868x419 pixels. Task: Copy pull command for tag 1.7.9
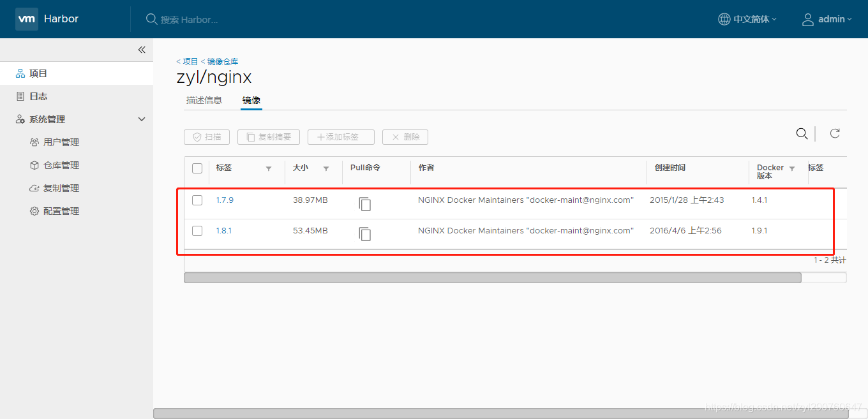364,203
